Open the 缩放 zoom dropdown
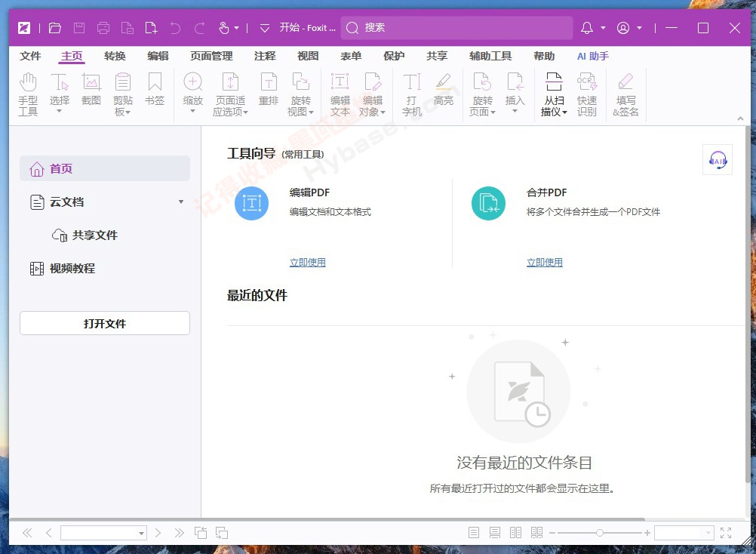The height and width of the screenshot is (554, 756). [193, 112]
